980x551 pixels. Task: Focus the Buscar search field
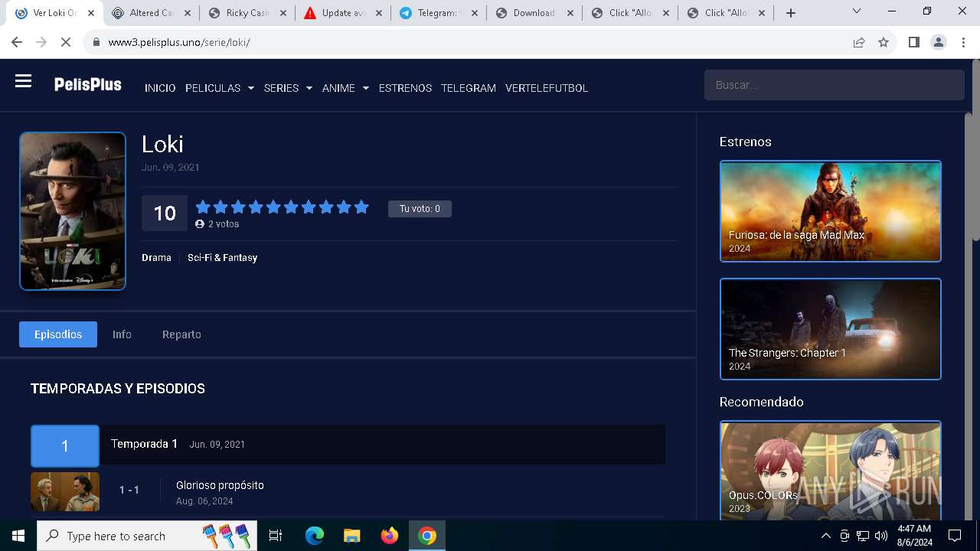[x=834, y=85]
